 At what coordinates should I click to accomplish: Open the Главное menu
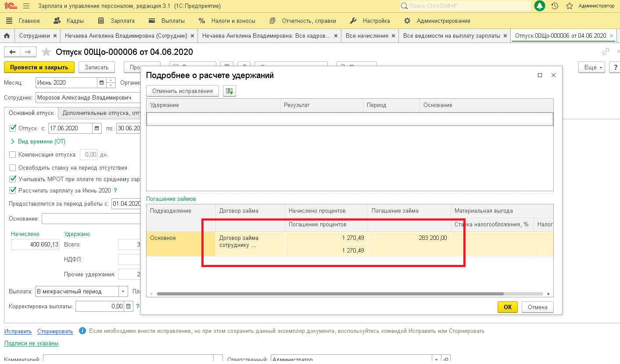pyautogui.click(x=23, y=21)
